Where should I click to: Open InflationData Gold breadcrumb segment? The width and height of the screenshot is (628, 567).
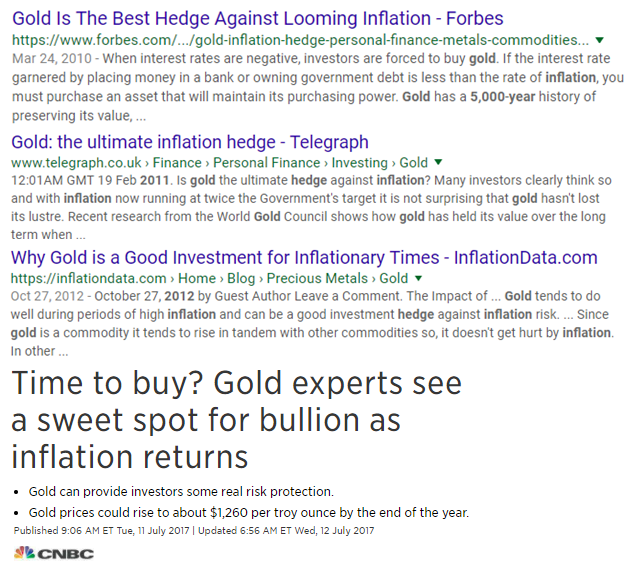pyautogui.click(x=394, y=278)
